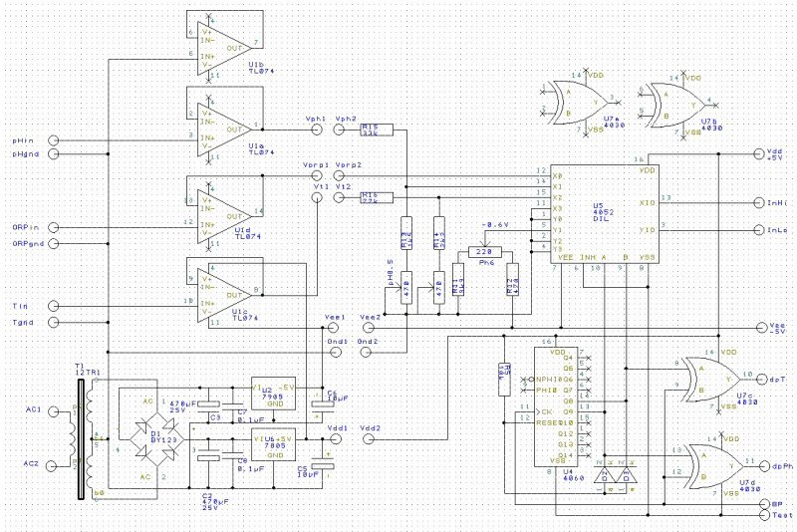
Task: Click the Vph1 test point circle
Action: click(x=318, y=129)
